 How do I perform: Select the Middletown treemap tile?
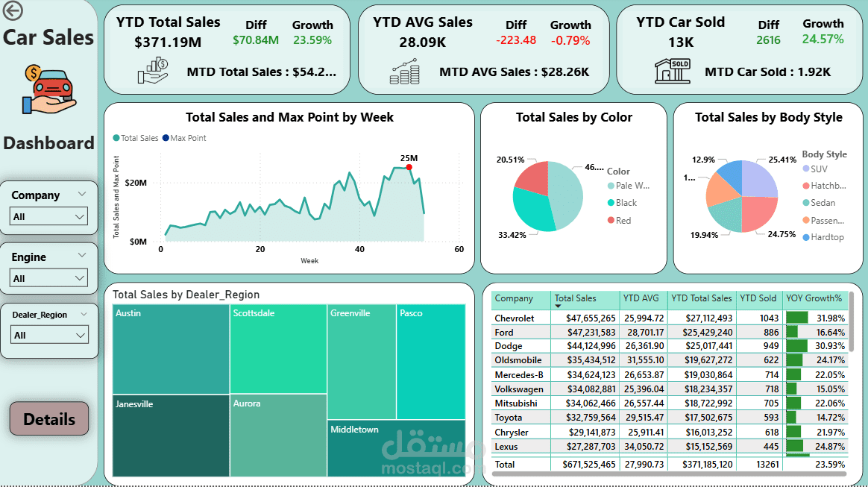pos(397,448)
